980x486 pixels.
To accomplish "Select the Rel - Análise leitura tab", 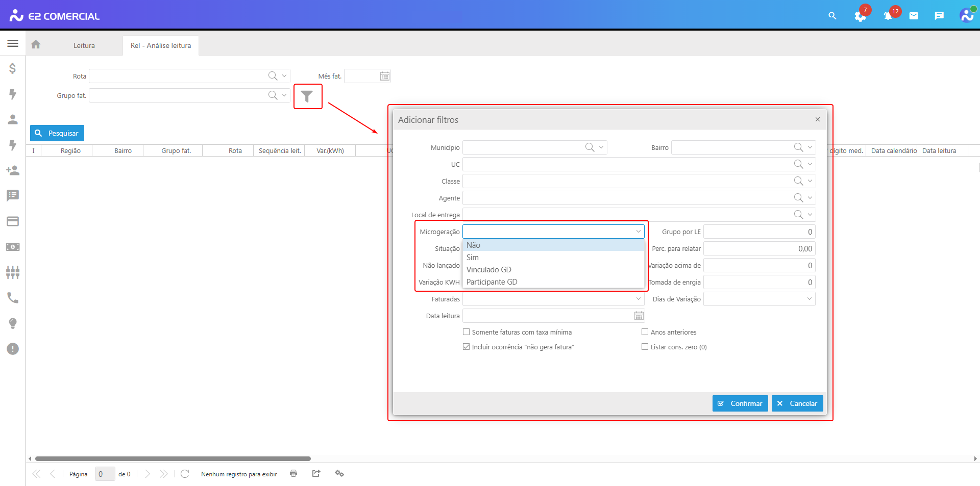I will point(161,45).
